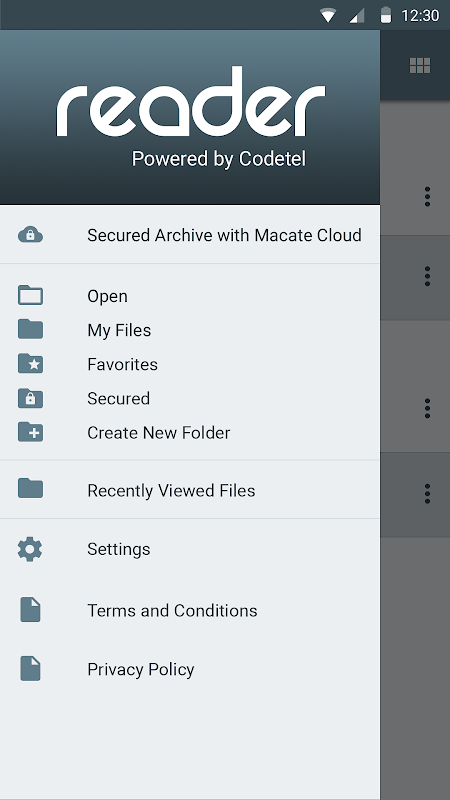
Task: Click the document icon beside Terms and Conditions
Action: pyautogui.click(x=30, y=610)
